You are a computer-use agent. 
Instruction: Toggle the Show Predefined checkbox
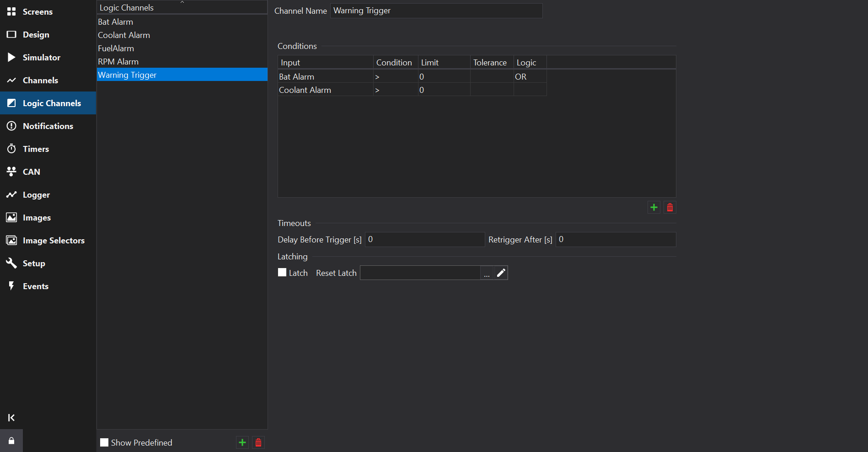pos(104,442)
